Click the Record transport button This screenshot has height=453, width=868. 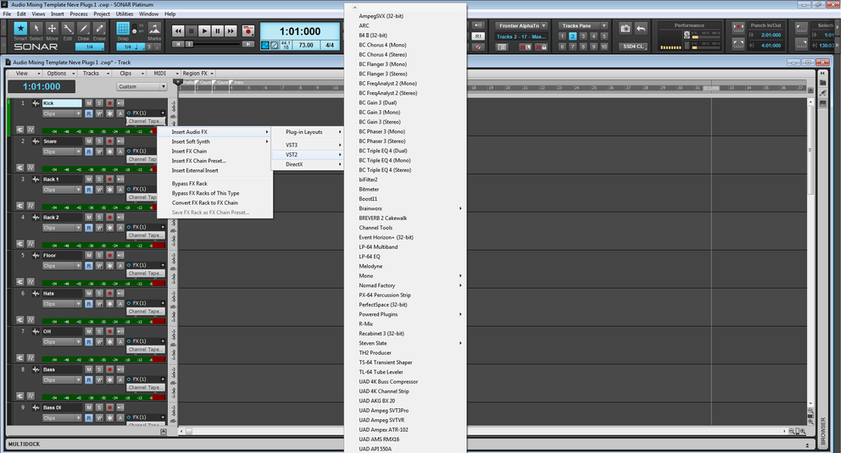tap(248, 31)
